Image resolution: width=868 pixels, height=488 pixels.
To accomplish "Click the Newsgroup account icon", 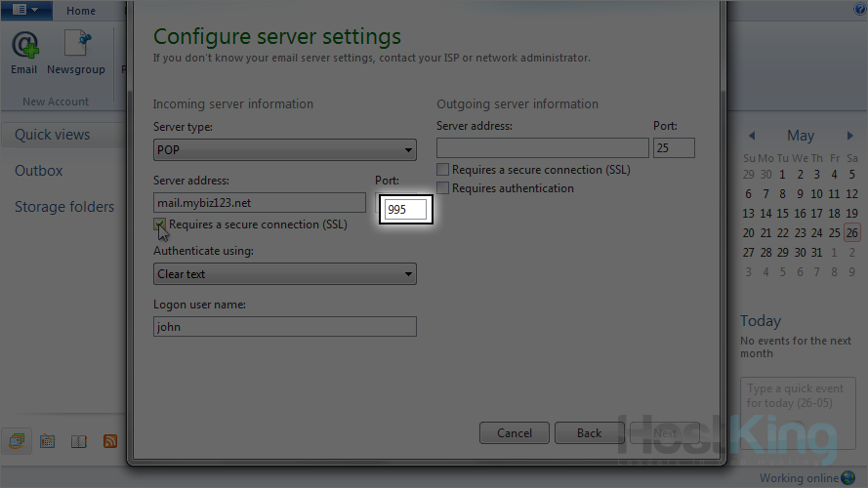I will [x=76, y=52].
